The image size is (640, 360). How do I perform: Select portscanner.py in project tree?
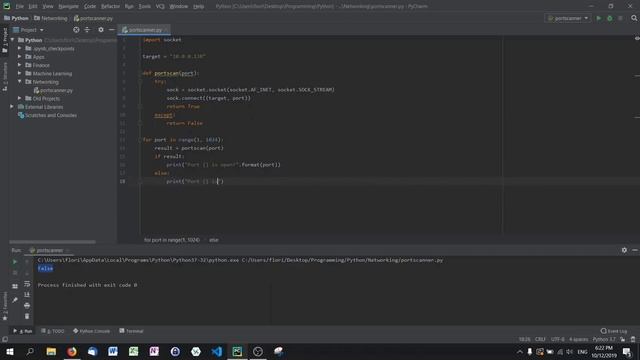[x=56, y=90]
